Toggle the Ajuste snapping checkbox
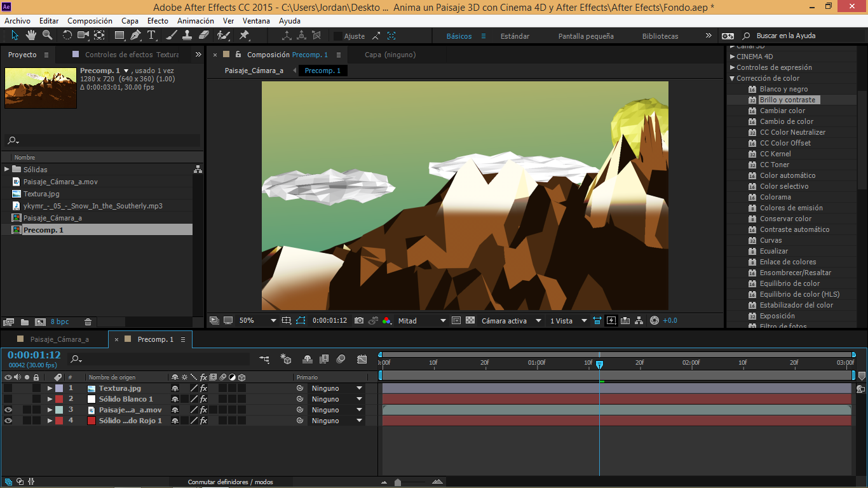This screenshot has width=868, height=488. (x=338, y=36)
